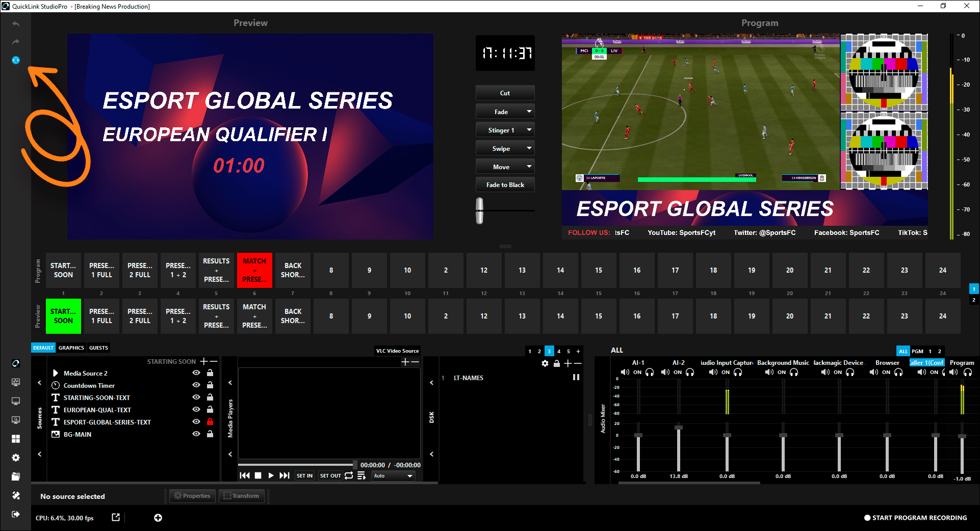This screenshot has height=531, width=980.
Task: Collapse Sources panel with upper chevron
Action: click(x=39, y=383)
